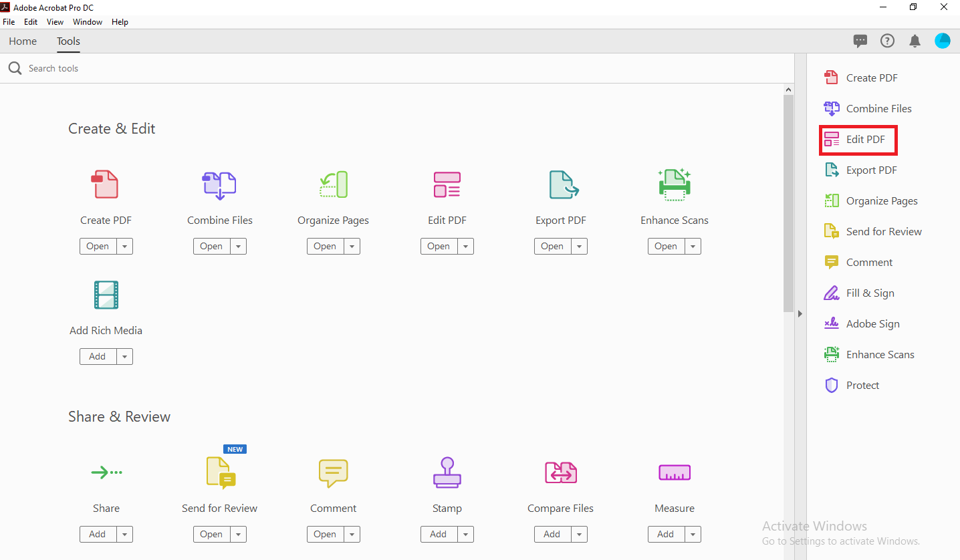Screen dimensions: 960x560
Task: Click the Edit PDF icon in the Create & Edit section
Action: [x=447, y=184]
